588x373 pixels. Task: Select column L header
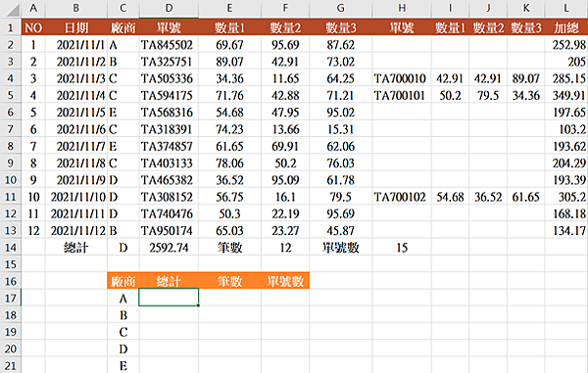[x=566, y=8]
